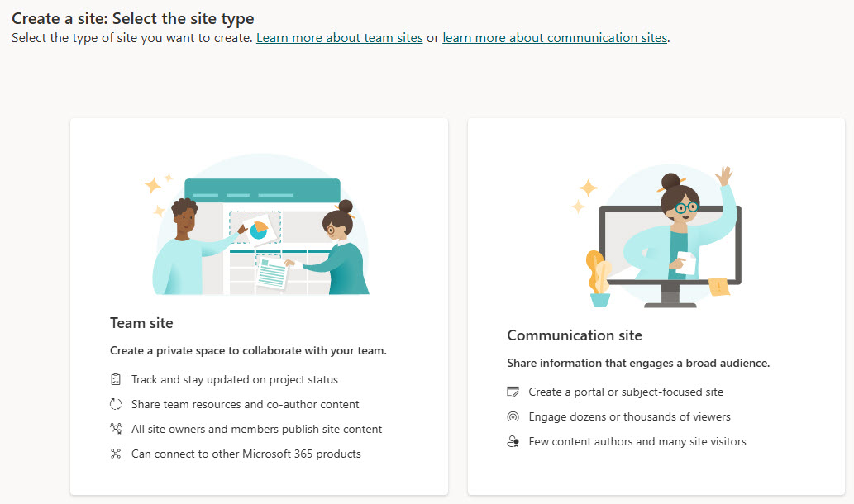Image resolution: width=854 pixels, height=504 pixels.
Task: Open the learn more about team sites link
Action: click(x=339, y=37)
